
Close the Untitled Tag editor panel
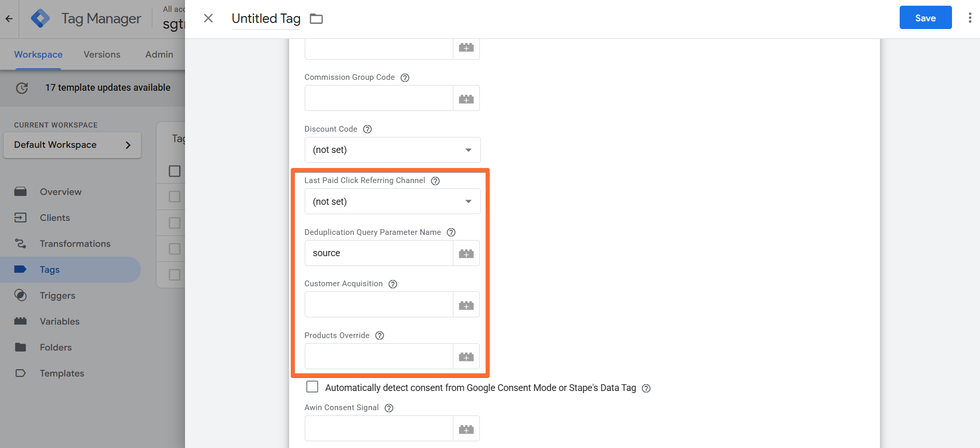point(208,19)
